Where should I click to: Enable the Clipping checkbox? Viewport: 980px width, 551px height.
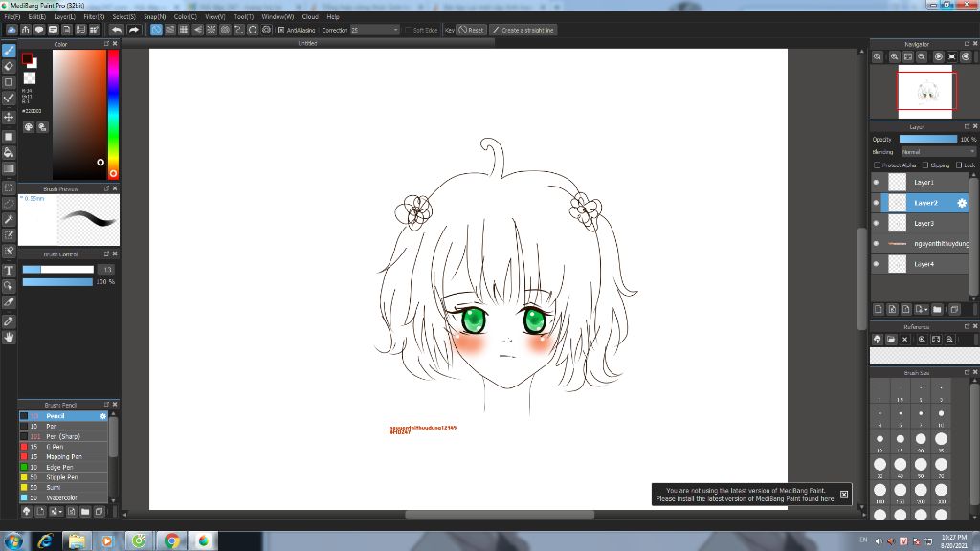(x=925, y=165)
